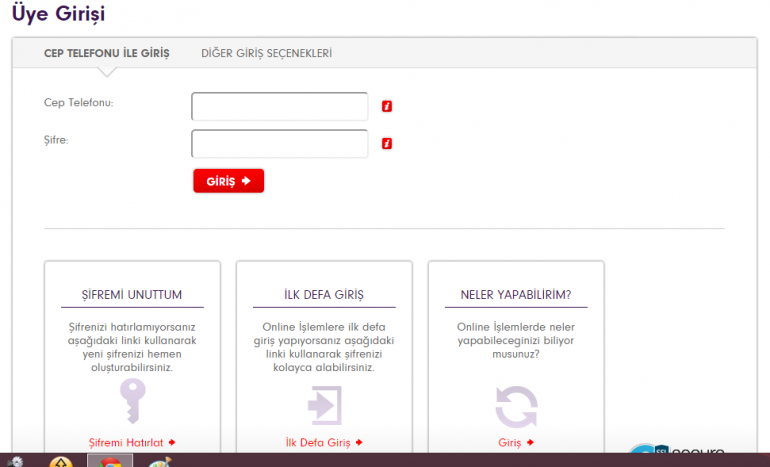Click the key icon under Şifremi Unuttum
Image resolution: width=770 pixels, height=467 pixels.
(132, 402)
